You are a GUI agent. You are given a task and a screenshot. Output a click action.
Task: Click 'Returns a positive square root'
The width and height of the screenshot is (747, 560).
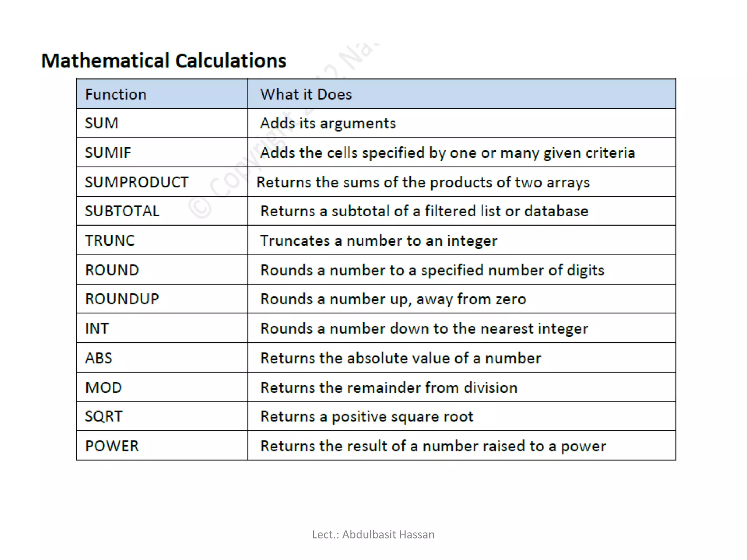coord(367,417)
